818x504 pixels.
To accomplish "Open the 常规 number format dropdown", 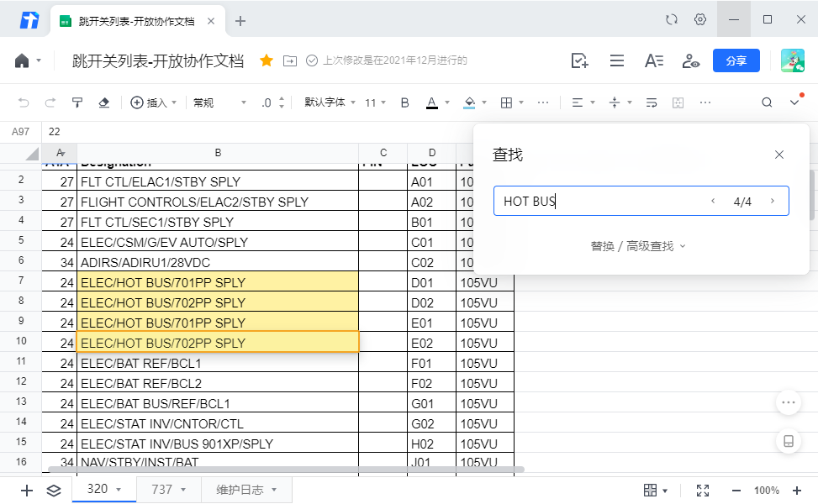I will tap(219, 102).
